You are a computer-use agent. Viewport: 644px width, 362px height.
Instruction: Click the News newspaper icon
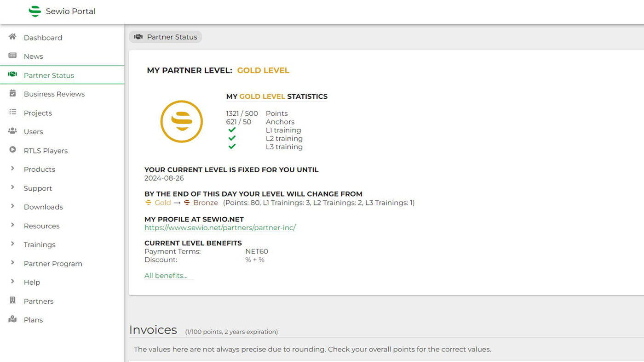pos(12,56)
